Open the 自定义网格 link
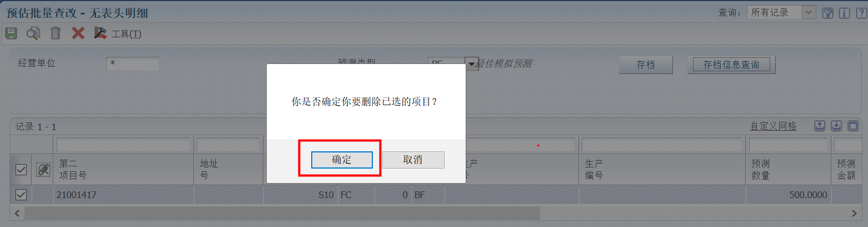Screen dimensions: 868x227 (x=773, y=126)
